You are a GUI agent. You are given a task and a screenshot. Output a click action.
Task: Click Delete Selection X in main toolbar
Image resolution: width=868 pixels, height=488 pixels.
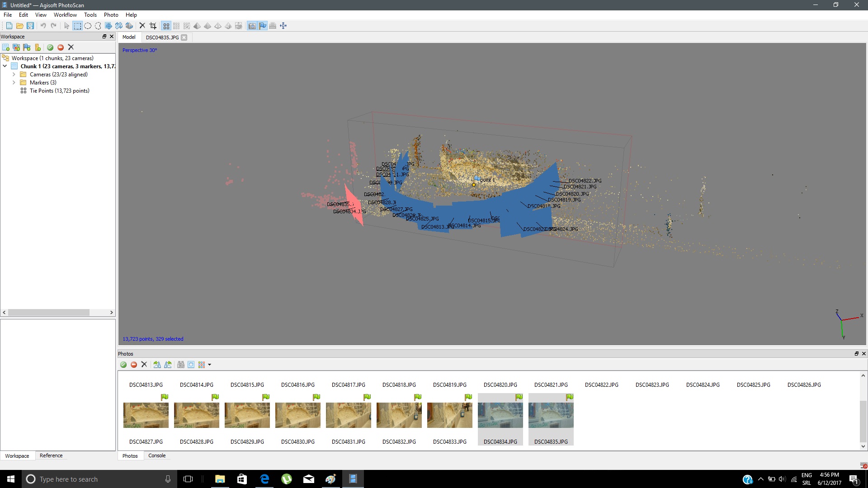tap(142, 26)
